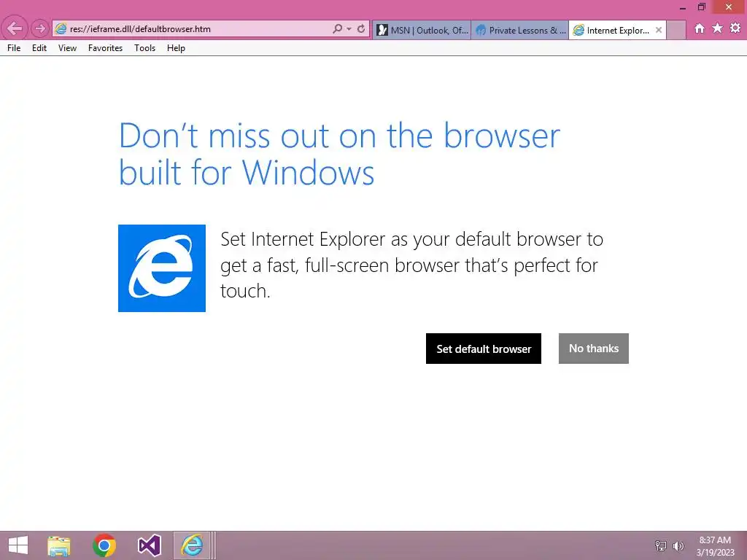The width and height of the screenshot is (747, 560).
Task: Go back with the Back arrow button
Action: pos(15,28)
